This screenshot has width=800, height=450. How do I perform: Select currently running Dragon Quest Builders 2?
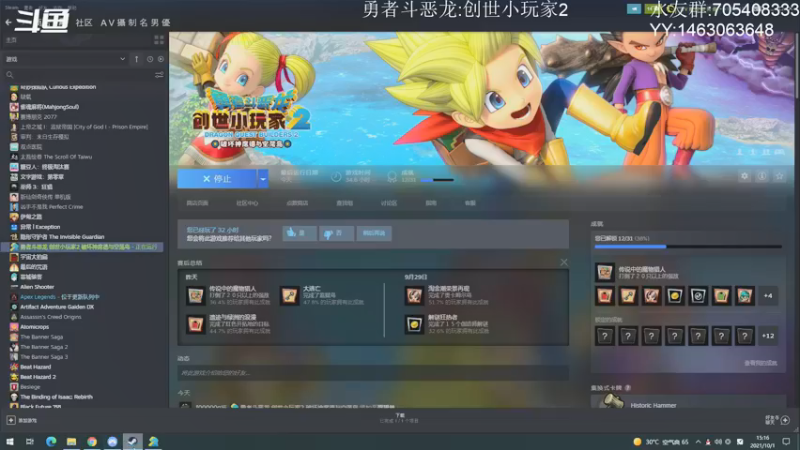coord(83,247)
